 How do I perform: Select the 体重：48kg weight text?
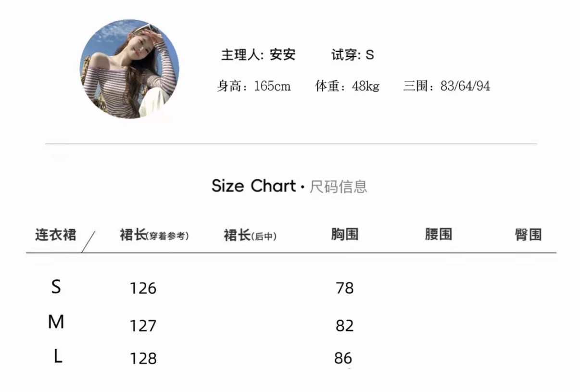pyautogui.click(x=347, y=87)
